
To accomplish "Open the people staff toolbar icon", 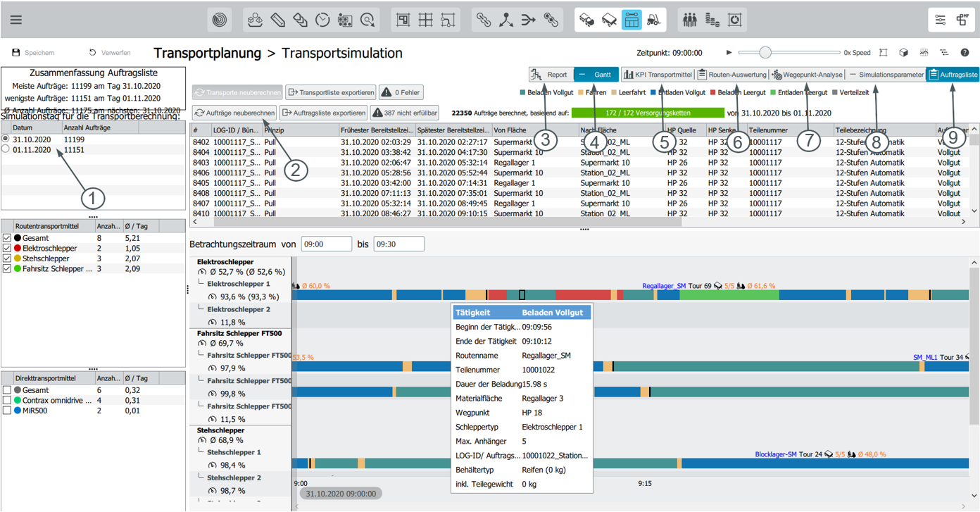I will (690, 20).
